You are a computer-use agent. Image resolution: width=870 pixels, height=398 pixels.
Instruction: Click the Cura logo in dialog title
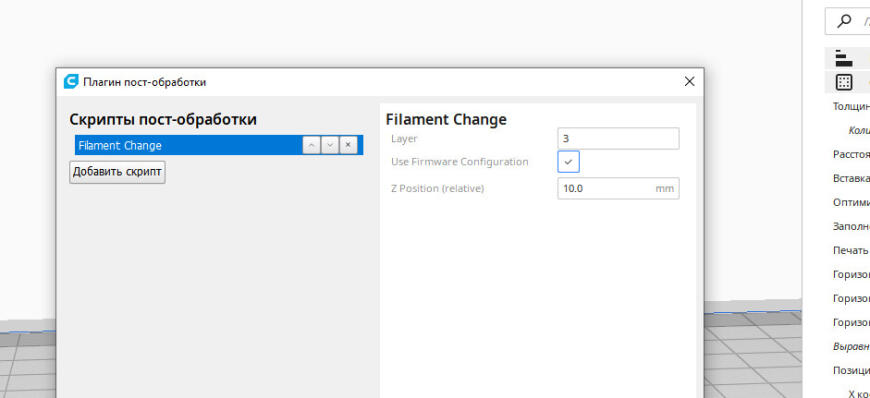click(71, 82)
